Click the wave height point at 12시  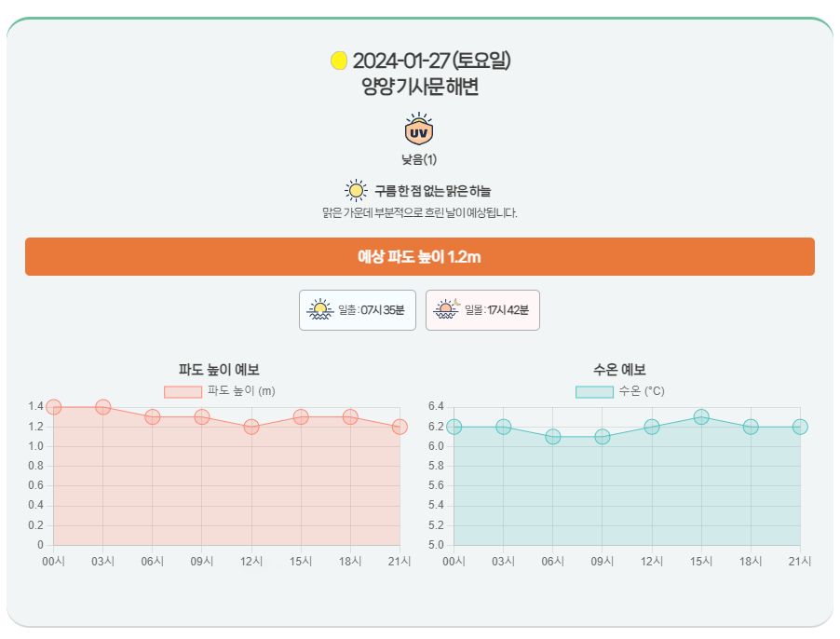251,427
